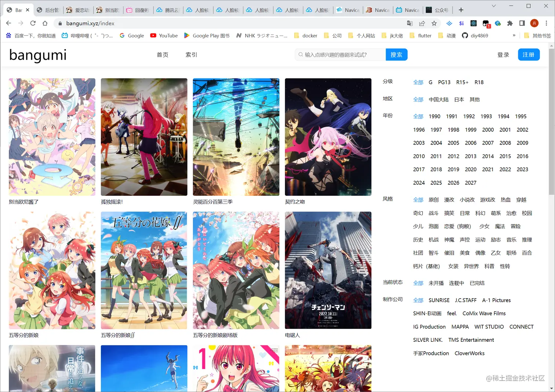This screenshot has height=392, width=555.
Task: Open the blue double-chevron extension icon
Action: [x=449, y=23]
